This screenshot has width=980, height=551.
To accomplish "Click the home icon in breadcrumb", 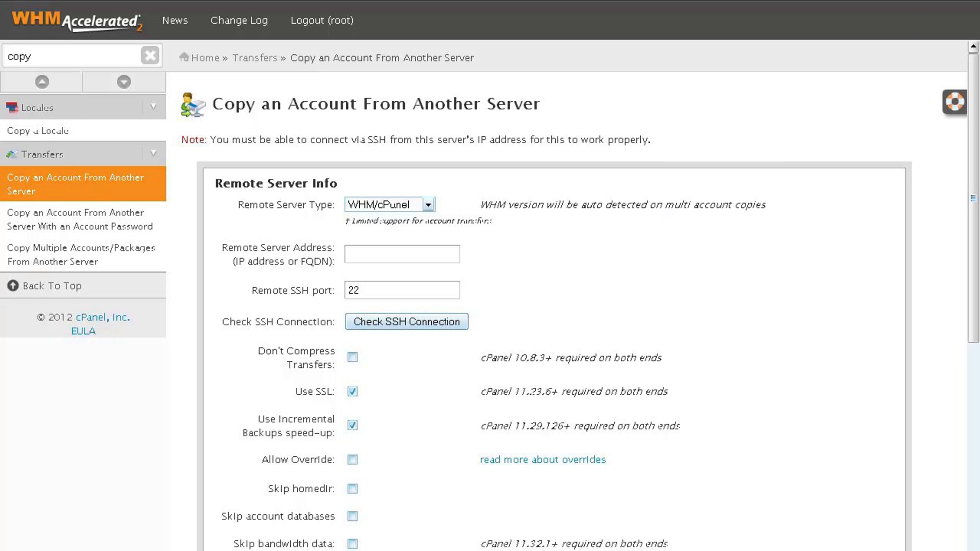I will [184, 57].
